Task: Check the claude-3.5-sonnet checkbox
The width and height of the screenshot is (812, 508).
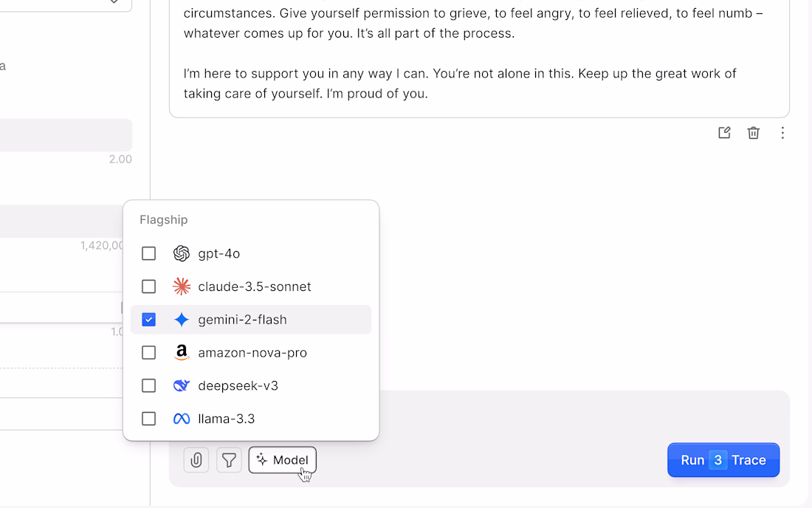Action: (x=148, y=286)
